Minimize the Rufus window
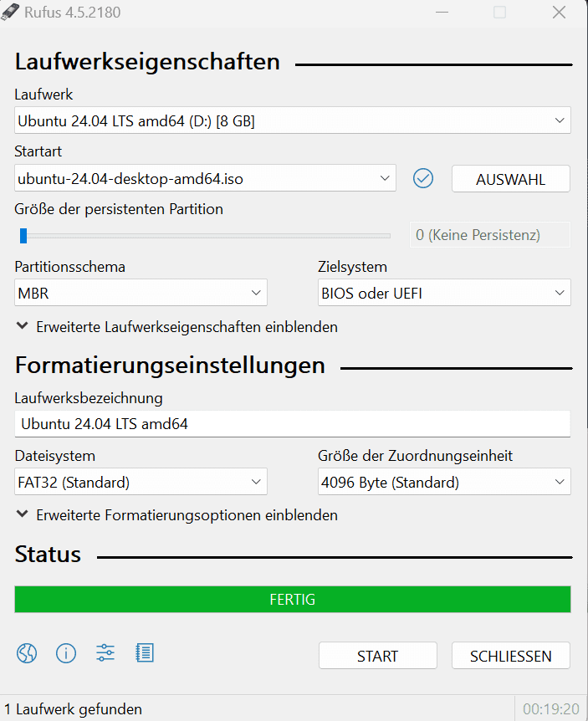Screen dimensions: 588x721 pos(442,13)
